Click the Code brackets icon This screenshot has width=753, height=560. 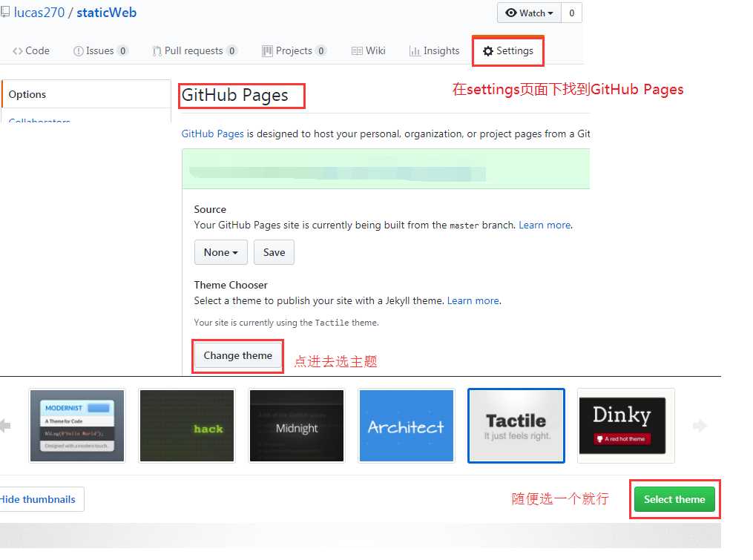pyautogui.click(x=18, y=51)
